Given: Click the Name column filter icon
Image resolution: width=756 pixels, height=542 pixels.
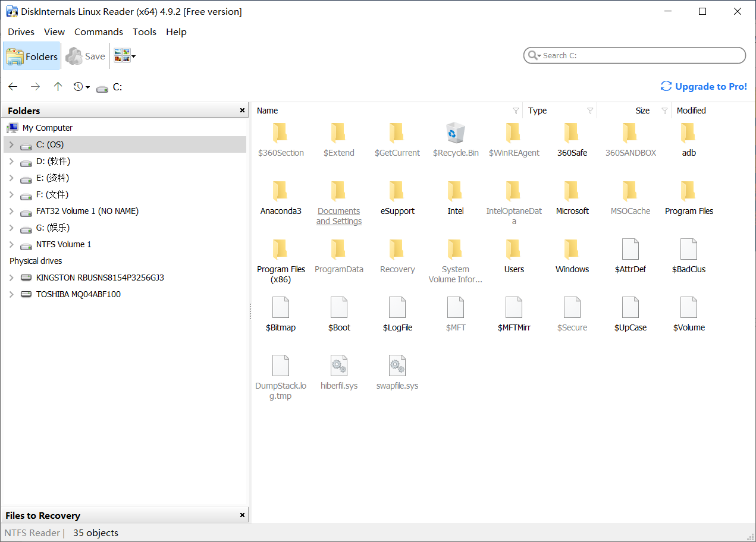Looking at the screenshot, I should (516, 111).
